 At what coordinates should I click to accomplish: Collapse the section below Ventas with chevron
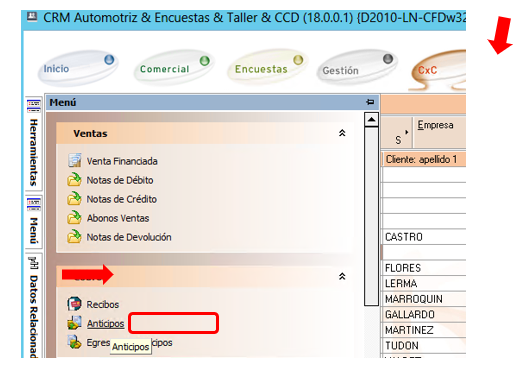(342, 276)
